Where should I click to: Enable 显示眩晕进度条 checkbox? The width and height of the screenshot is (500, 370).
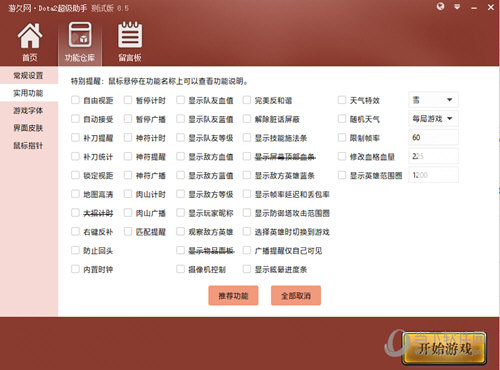coord(247,269)
